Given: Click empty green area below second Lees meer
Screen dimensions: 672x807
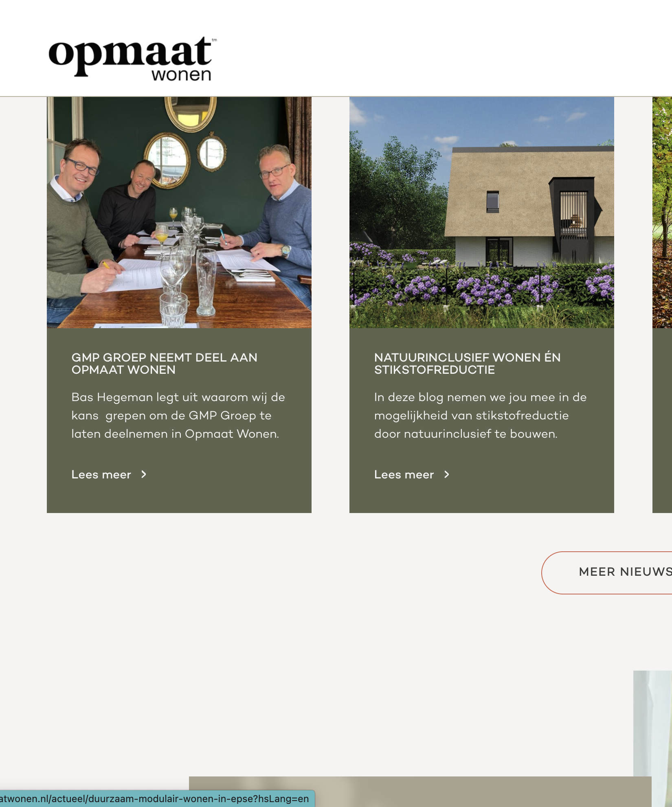Looking at the screenshot, I should click(x=482, y=498).
